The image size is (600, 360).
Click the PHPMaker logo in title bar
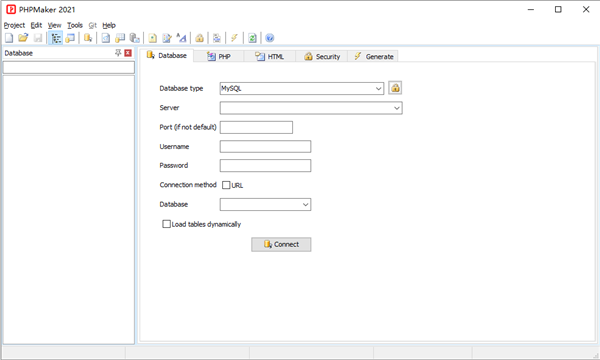coord(11,9)
